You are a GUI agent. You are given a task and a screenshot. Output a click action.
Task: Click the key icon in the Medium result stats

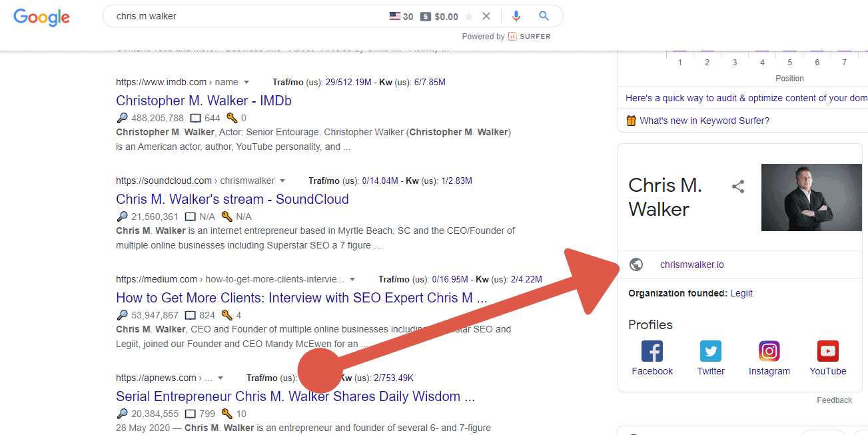(x=226, y=315)
